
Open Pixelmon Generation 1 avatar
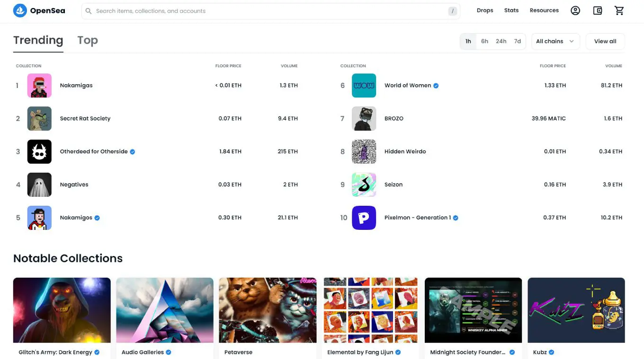364,218
